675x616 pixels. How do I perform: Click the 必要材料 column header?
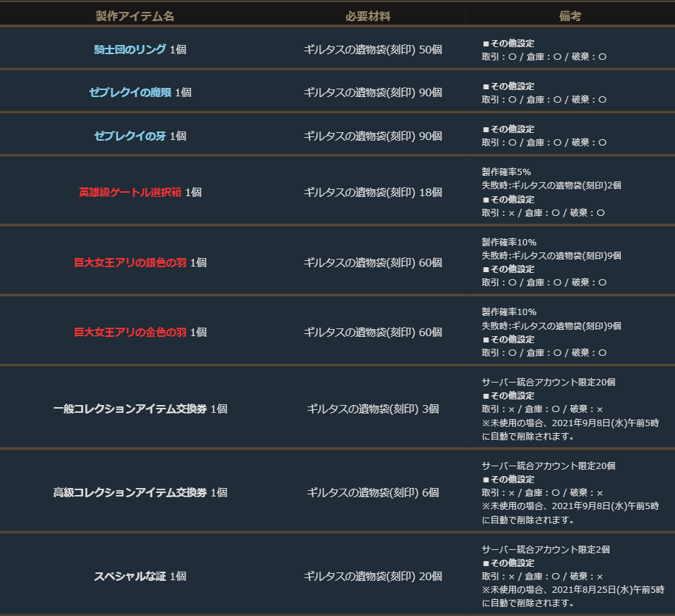[368, 15]
